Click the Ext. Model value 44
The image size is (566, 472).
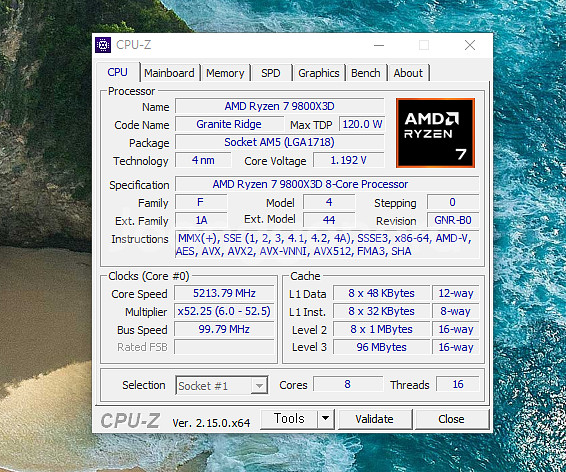(329, 220)
